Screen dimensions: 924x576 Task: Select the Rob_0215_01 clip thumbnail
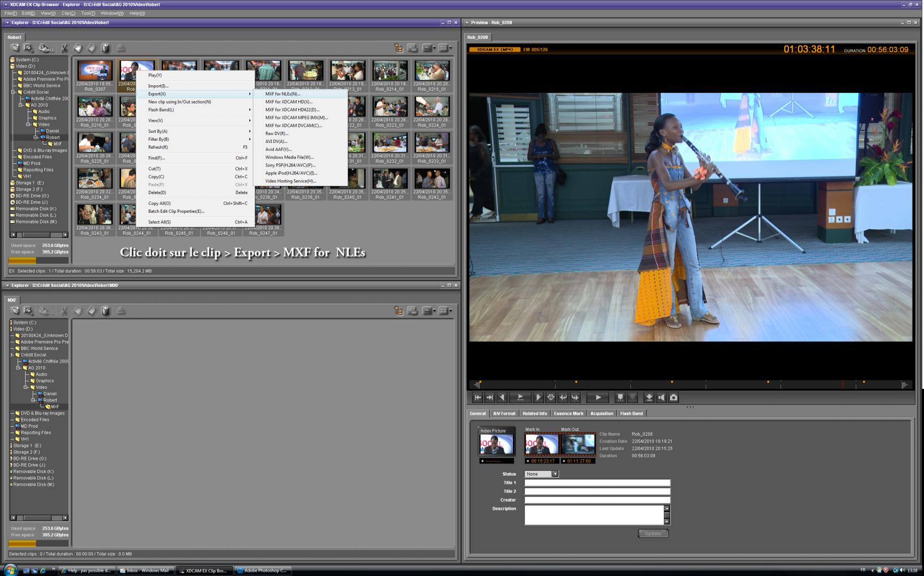[x=432, y=71]
